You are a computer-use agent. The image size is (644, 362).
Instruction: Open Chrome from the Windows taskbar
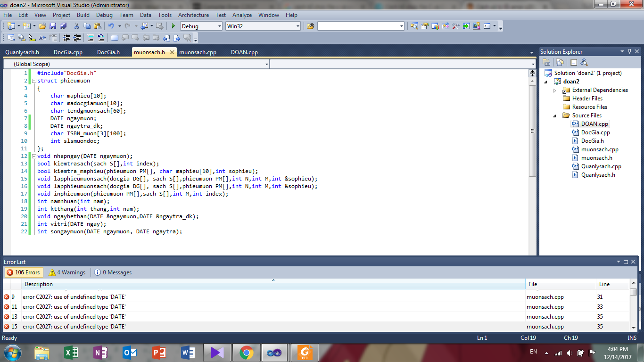246,352
